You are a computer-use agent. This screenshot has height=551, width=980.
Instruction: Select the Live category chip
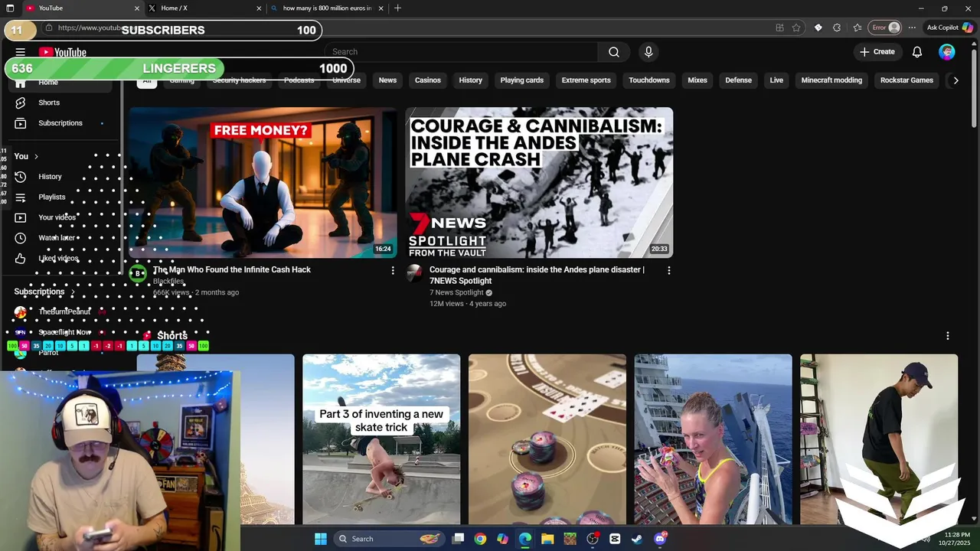tap(776, 80)
